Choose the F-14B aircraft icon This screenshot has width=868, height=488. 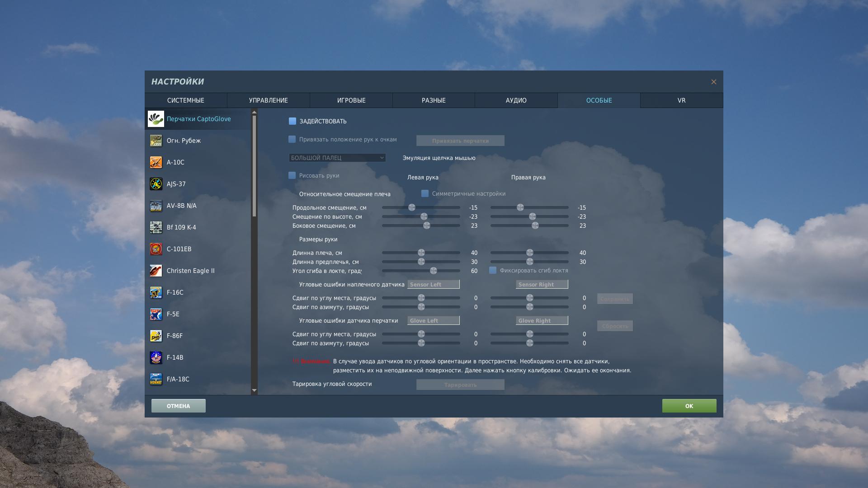point(156,357)
